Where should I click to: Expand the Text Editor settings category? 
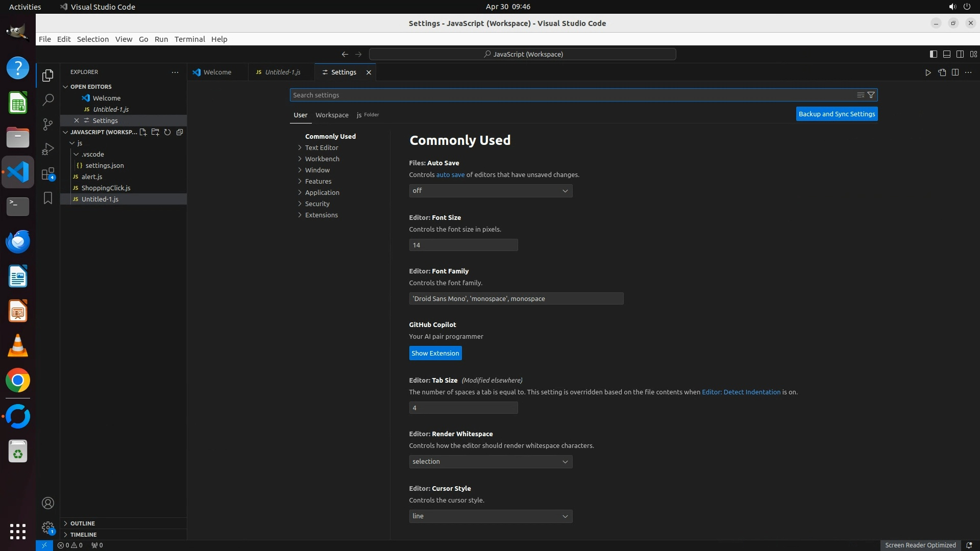(x=322, y=147)
